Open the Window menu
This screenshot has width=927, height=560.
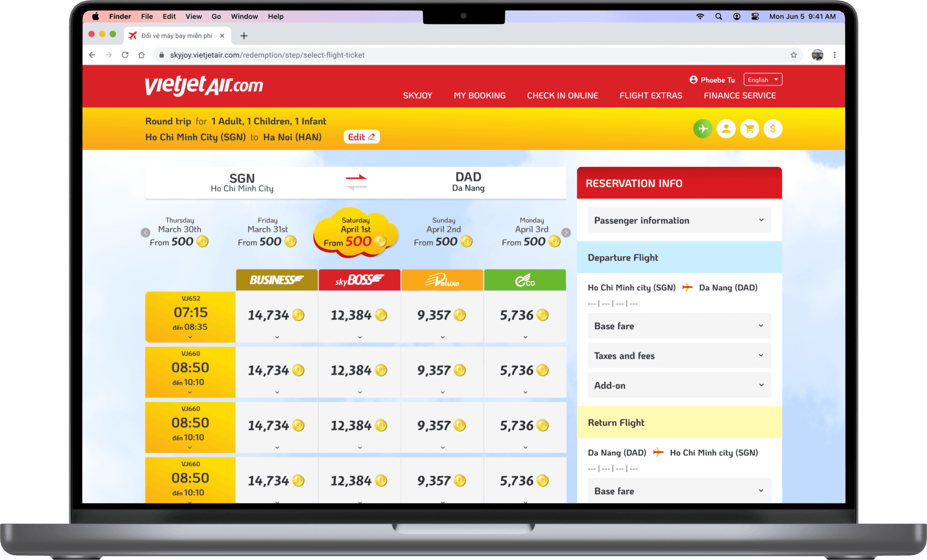click(244, 16)
